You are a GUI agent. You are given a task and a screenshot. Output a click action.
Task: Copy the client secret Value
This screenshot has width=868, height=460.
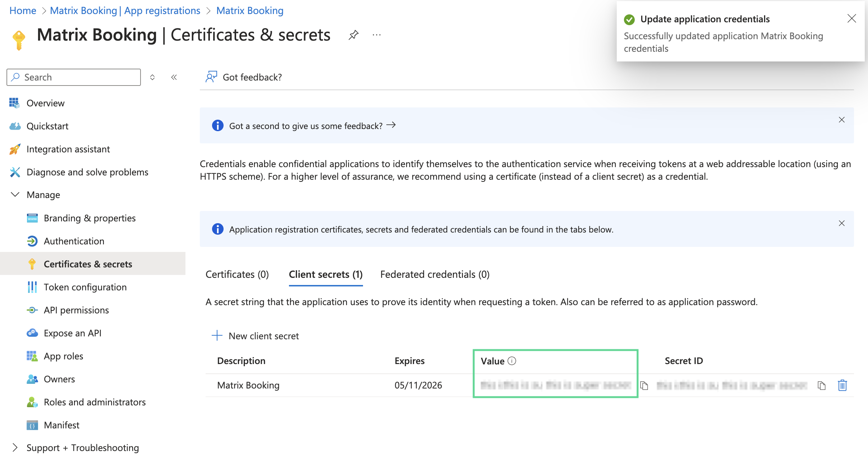(x=644, y=385)
